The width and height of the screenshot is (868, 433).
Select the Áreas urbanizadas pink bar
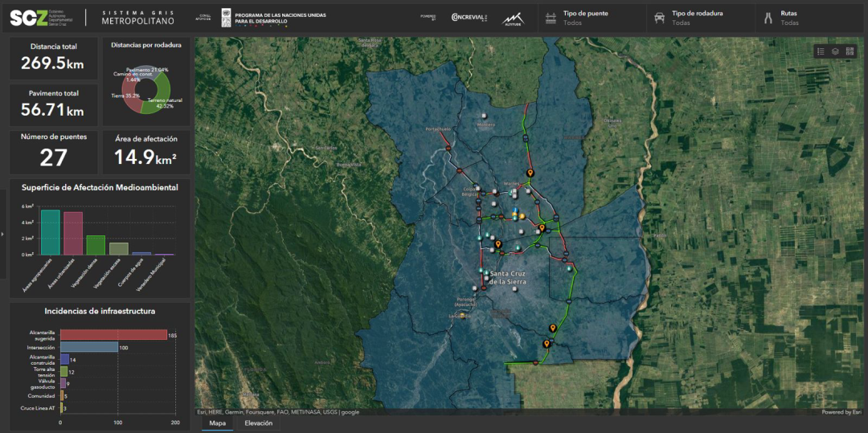point(73,233)
